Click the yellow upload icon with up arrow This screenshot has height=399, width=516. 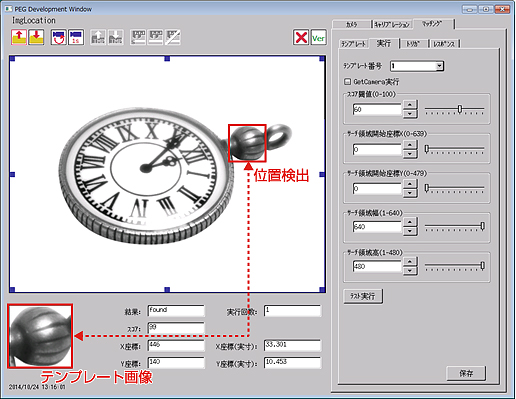[19, 37]
